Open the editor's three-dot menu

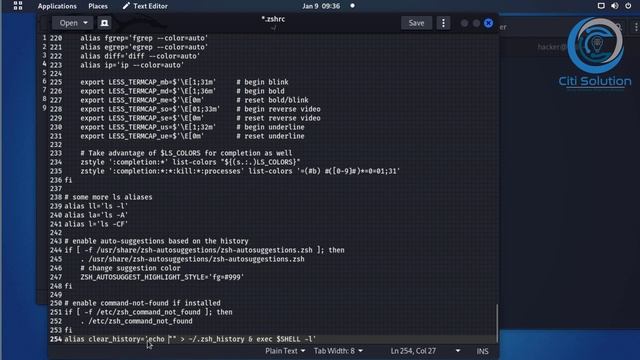point(443,23)
